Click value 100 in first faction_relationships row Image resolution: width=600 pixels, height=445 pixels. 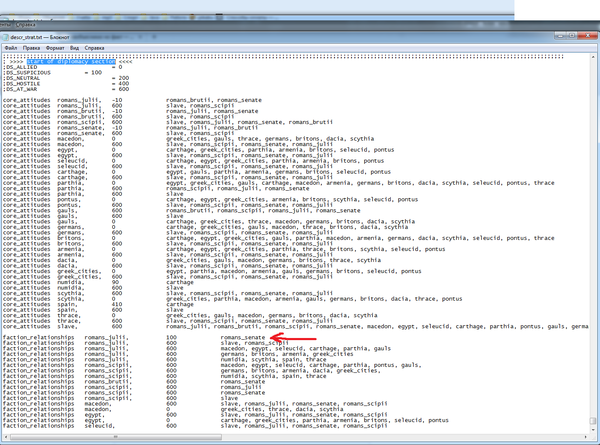[172, 338]
